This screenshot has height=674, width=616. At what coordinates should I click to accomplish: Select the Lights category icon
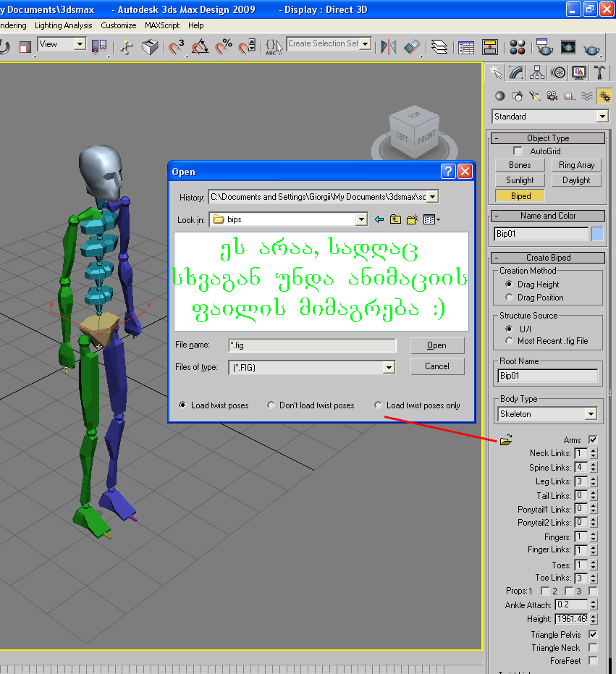(x=534, y=96)
